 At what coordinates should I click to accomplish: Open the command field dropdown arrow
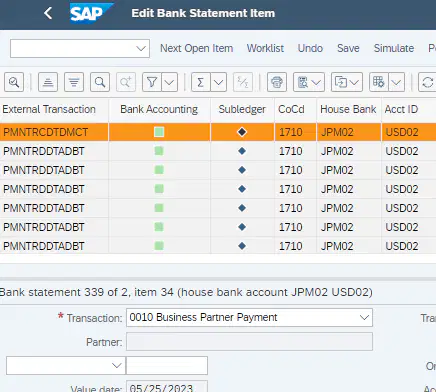point(141,49)
